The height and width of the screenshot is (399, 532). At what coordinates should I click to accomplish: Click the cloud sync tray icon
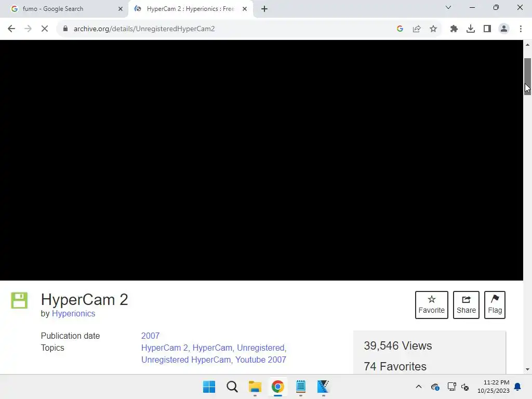(435, 387)
